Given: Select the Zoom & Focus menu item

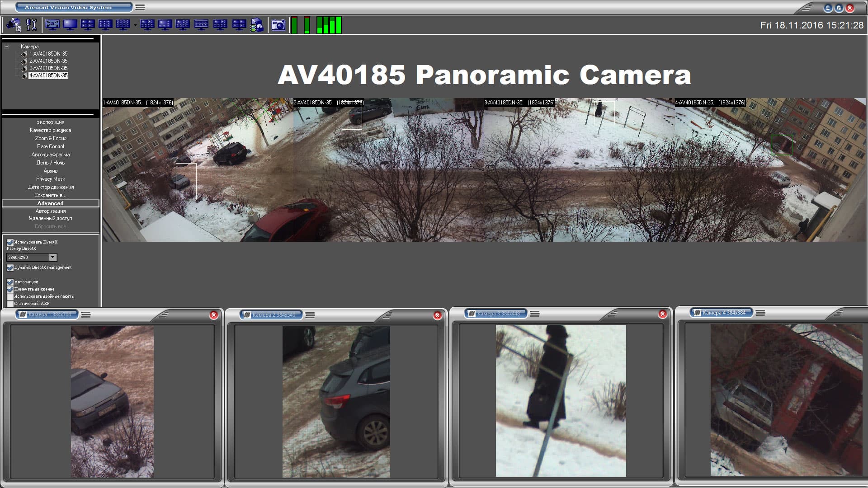Looking at the screenshot, I should 50,138.
